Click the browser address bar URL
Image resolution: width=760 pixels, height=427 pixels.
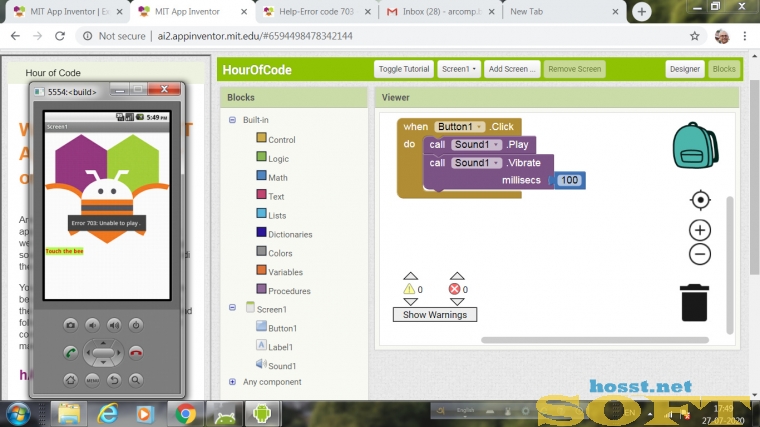255,36
